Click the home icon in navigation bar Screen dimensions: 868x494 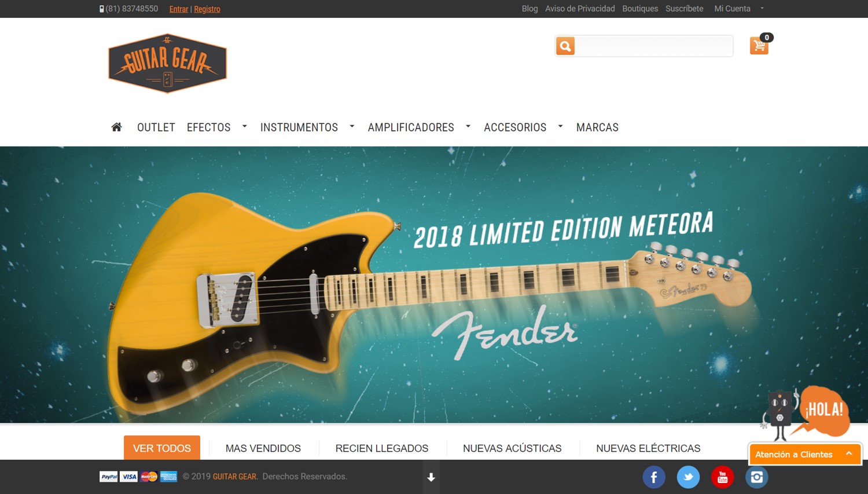(x=116, y=127)
